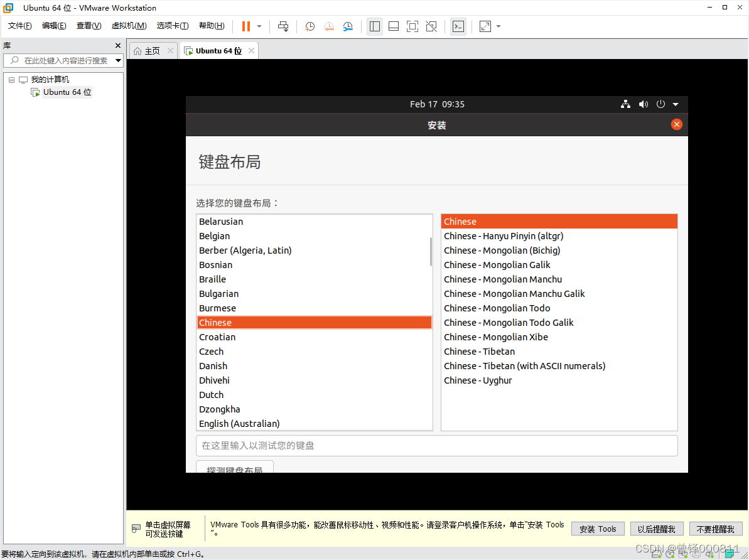
Task: Open the snapshot manager (wrench clock icon)
Action: tap(348, 26)
